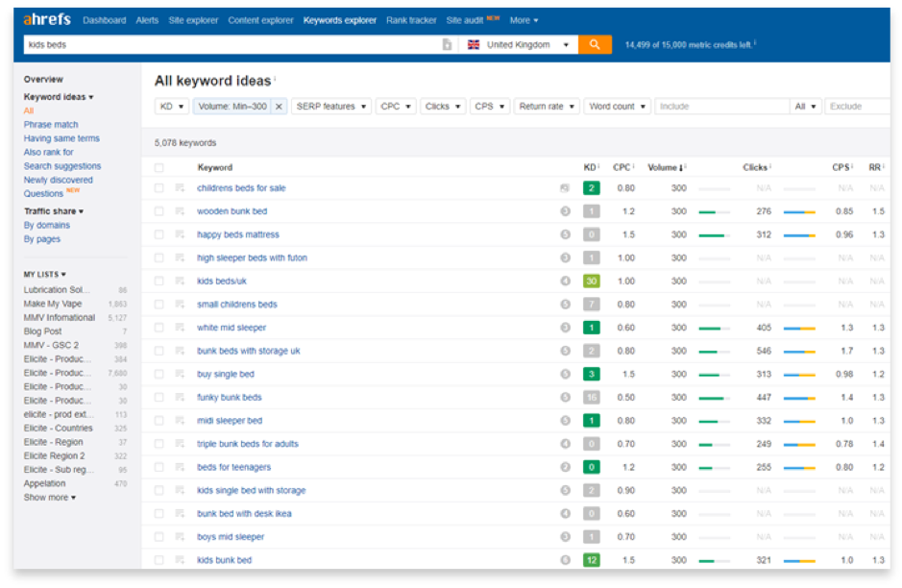Viewport: 902px width, 588px height.
Task: Open Site audit
Action: point(465,20)
